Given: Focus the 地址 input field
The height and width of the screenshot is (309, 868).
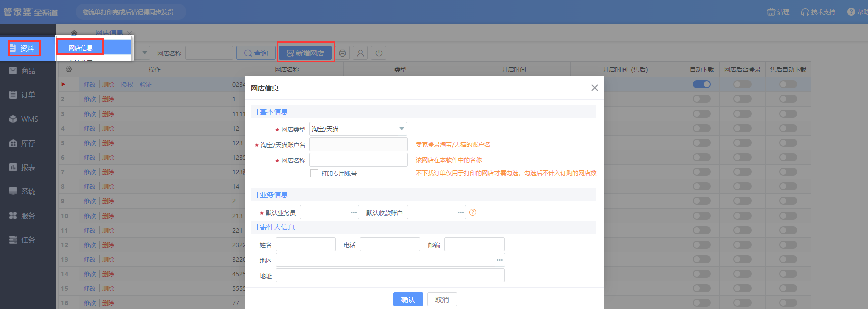Looking at the screenshot, I should click(390, 276).
